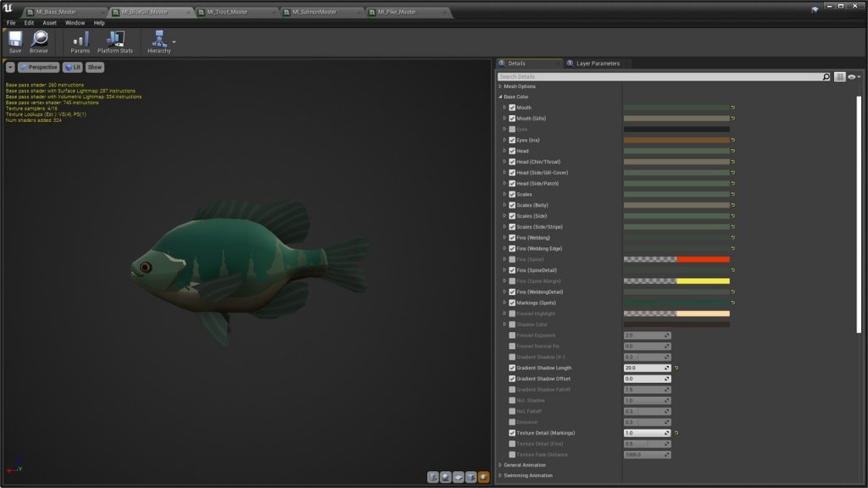Uncheck Gradient Shadow Offset checkbox
Screen dimensions: 868x488
(x=512, y=379)
